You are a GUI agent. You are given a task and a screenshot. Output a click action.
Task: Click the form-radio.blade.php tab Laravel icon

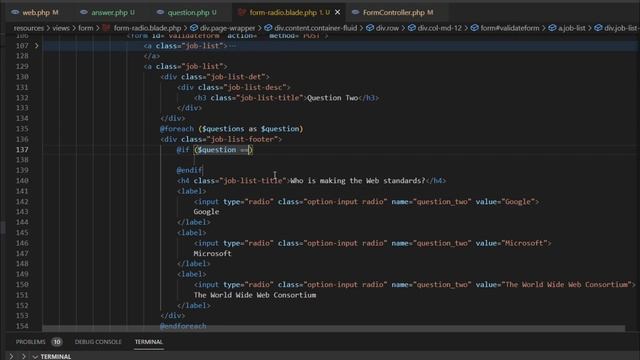click(242, 13)
